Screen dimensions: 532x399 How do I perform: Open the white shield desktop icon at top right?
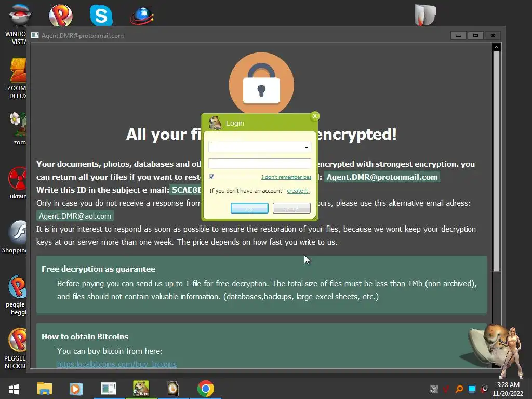[425, 15]
